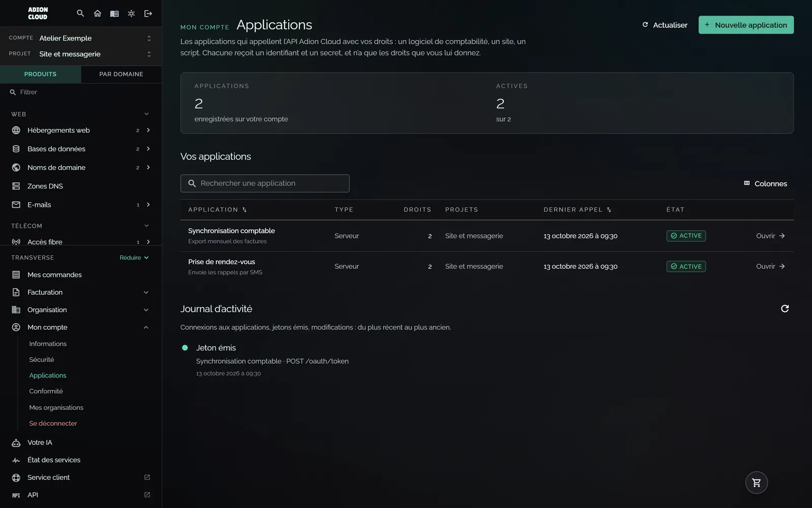812x508 pixels.
Task: Sort by Dernier appel column
Action: [x=609, y=210]
